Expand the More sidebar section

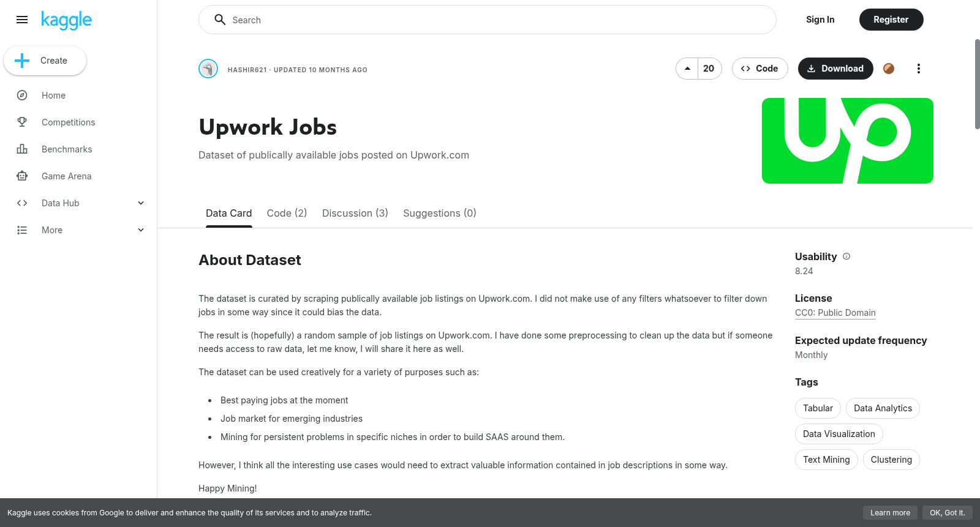tap(78, 230)
